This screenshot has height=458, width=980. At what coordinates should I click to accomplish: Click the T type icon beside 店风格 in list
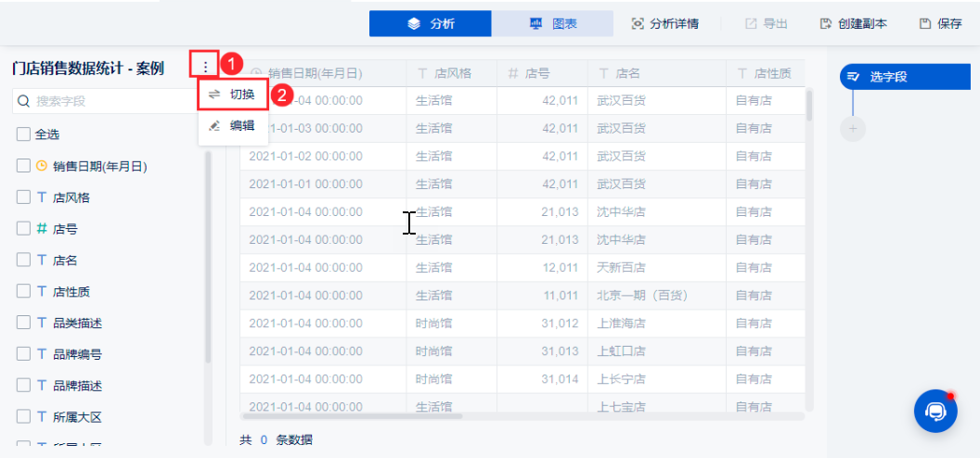[x=42, y=197]
